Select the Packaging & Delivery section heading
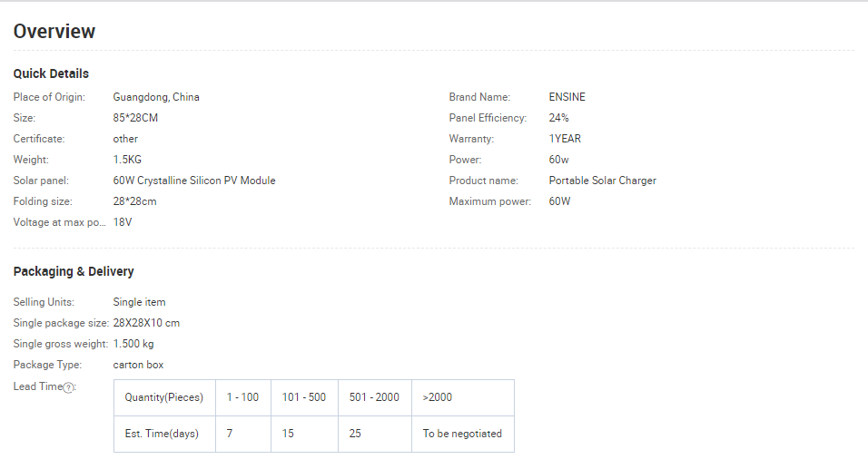The height and width of the screenshot is (469, 868). tap(74, 271)
